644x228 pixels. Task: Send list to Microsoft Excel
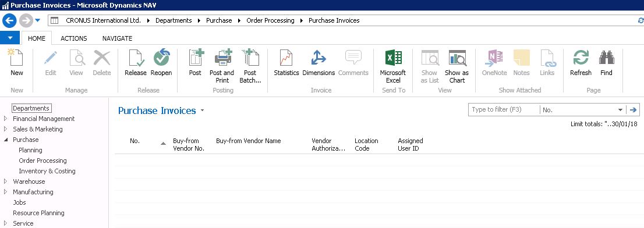pos(393,66)
